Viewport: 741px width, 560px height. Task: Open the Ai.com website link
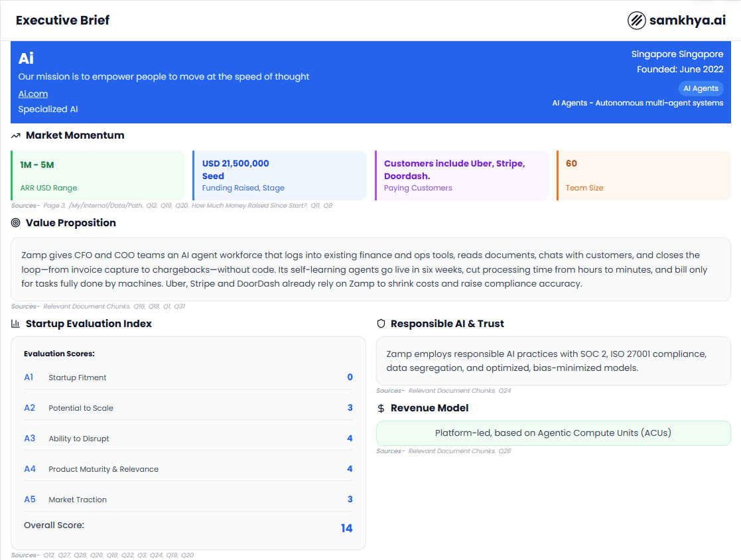[33, 94]
